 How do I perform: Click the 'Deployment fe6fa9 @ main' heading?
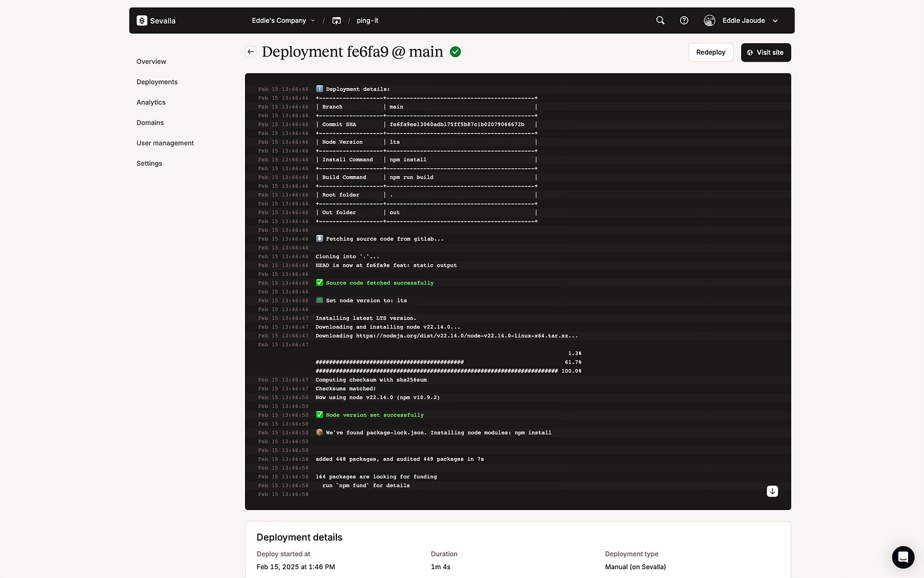[x=352, y=52]
